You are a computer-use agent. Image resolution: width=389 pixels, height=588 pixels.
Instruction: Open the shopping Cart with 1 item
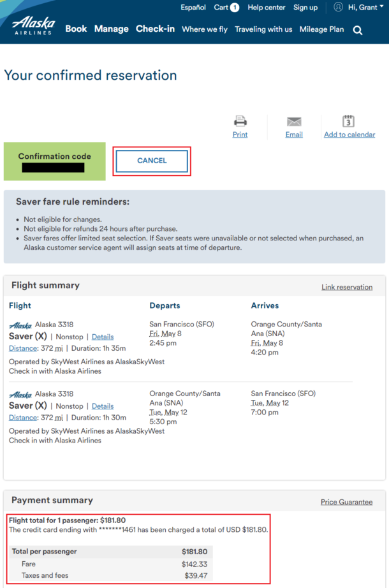tap(226, 8)
